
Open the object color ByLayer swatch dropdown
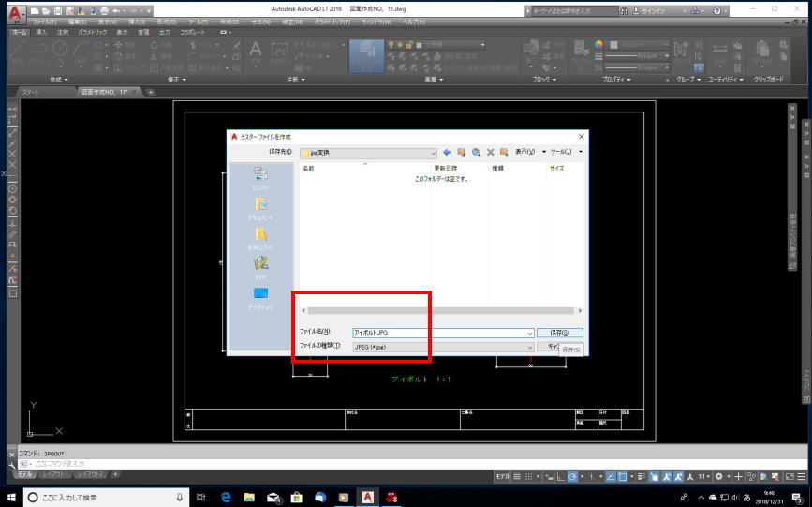click(640, 45)
